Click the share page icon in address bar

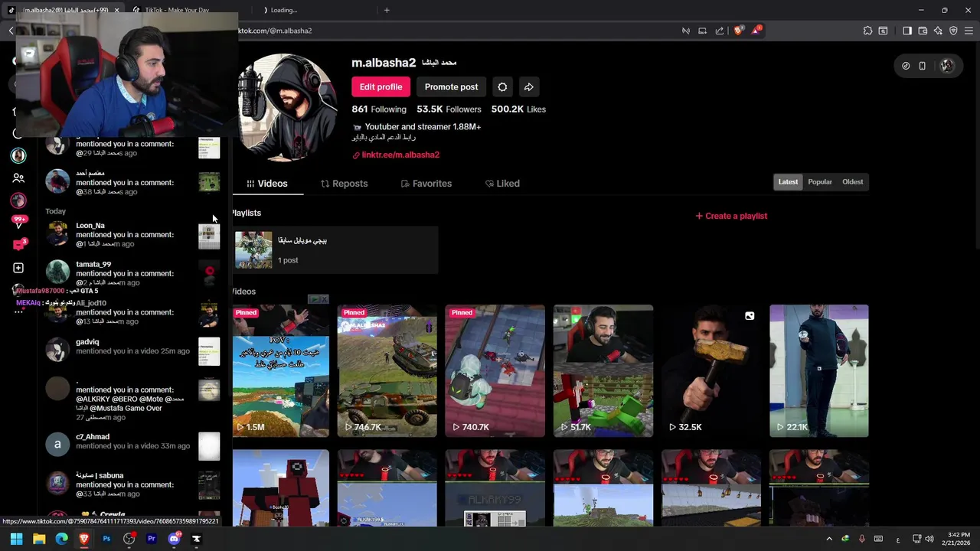point(720,31)
